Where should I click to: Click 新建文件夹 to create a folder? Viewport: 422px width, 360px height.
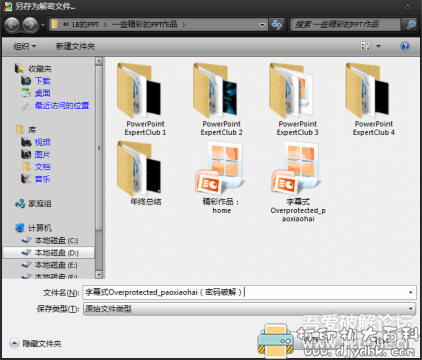75,46
